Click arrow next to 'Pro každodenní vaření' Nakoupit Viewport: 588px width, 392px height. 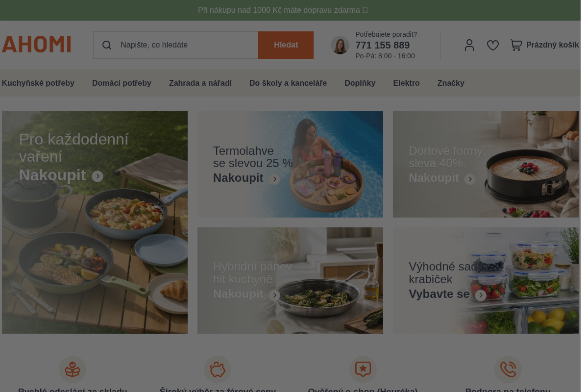pyautogui.click(x=98, y=176)
